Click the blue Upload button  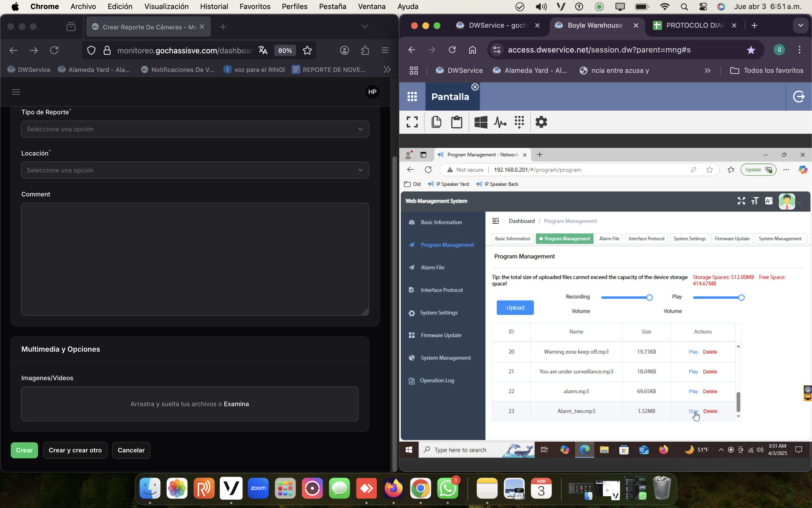point(515,308)
